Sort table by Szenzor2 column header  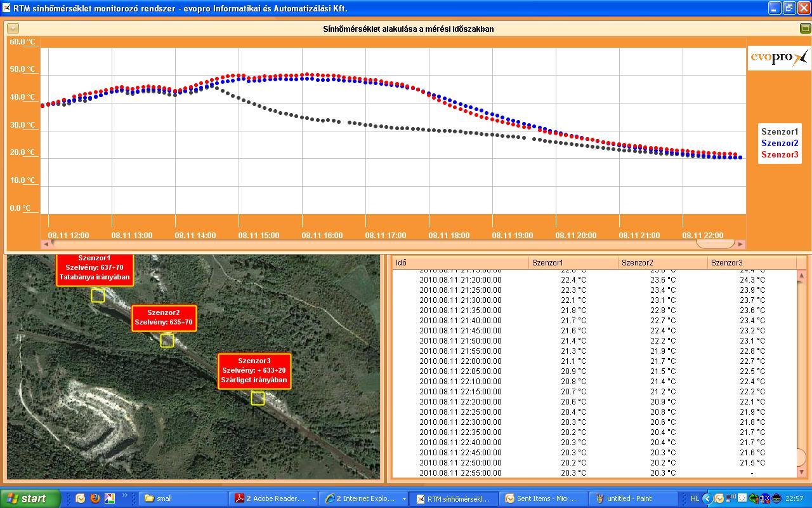click(x=663, y=263)
